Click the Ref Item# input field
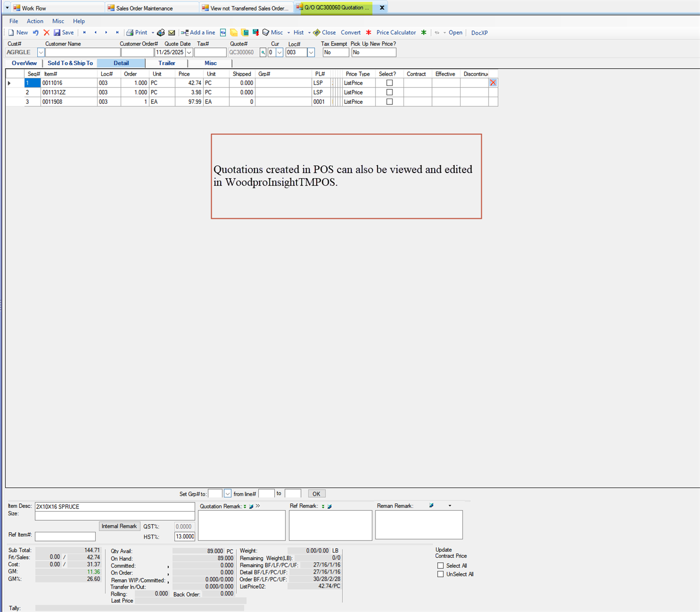The width and height of the screenshot is (700, 612). point(65,536)
